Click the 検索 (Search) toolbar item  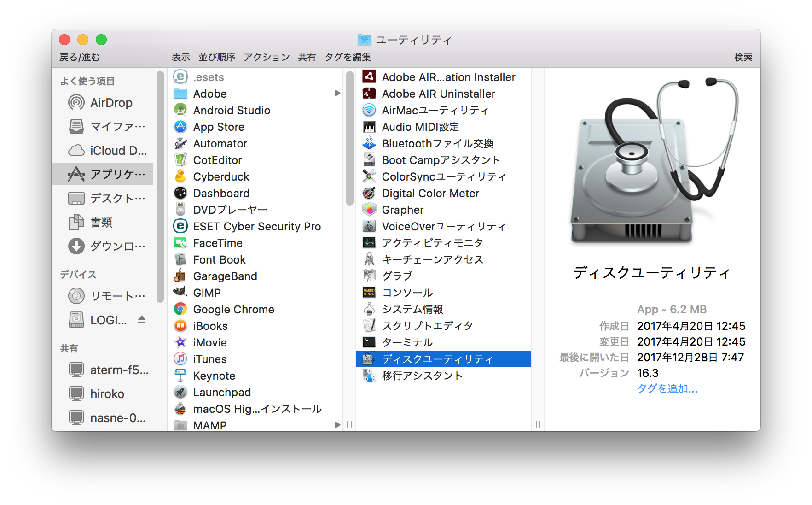tap(743, 57)
